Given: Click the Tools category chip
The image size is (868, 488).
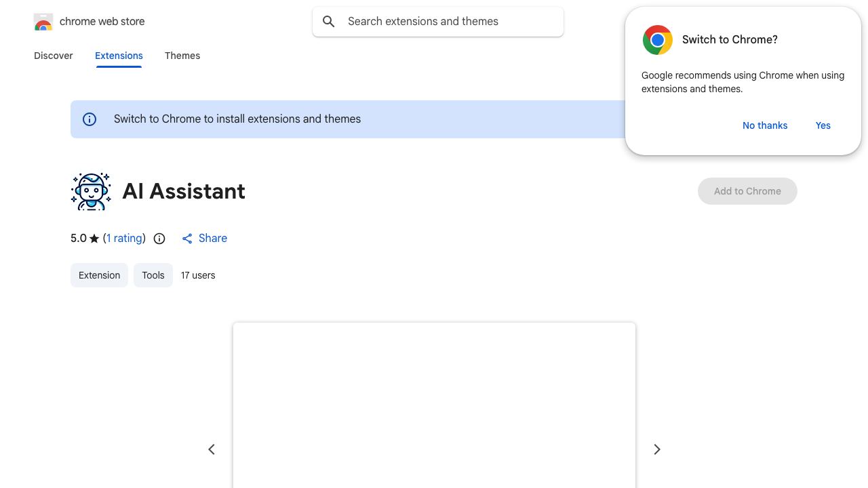Looking at the screenshot, I should click(153, 275).
